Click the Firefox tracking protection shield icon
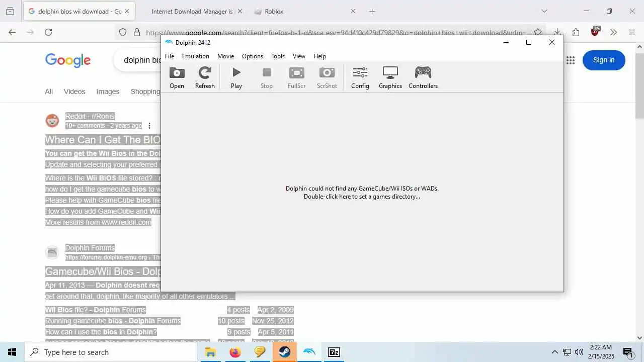The image size is (644, 362). click(123, 32)
